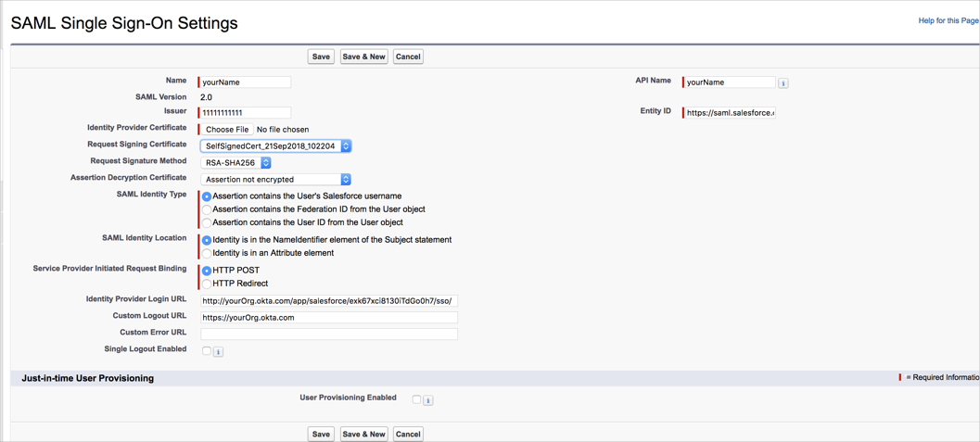This screenshot has height=442, width=980.
Task: Open RSA-SHA256 signature method dropdown
Action: pos(235,163)
